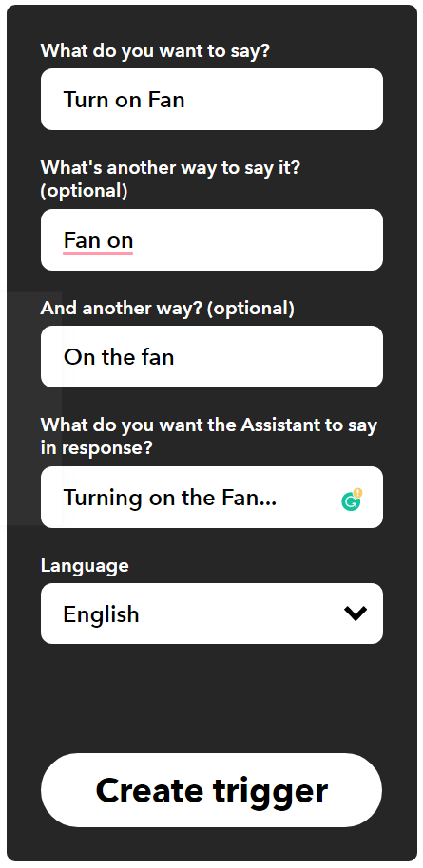This screenshot has height=868, width=423.
Task: Focus the 'On the fan' phrase field
Action: click(x=212, y=356)
